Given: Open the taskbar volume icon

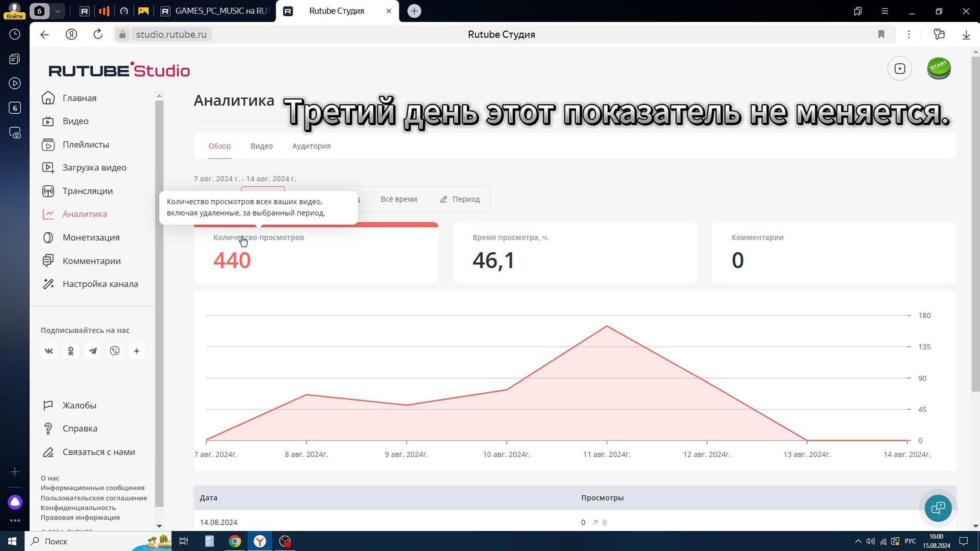Looking at the screenshot, I should click(x=870, y=541).
